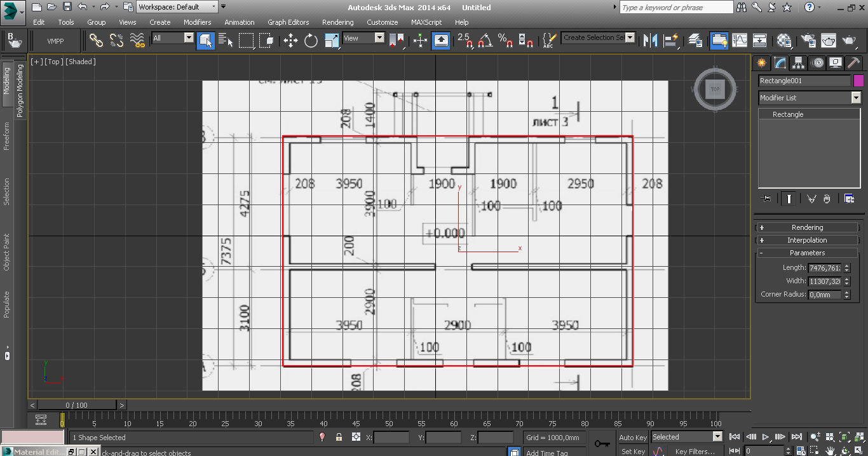Select the Select and Move tool
The width and height of the screenshot is (868, 456).
pos(290,41)
